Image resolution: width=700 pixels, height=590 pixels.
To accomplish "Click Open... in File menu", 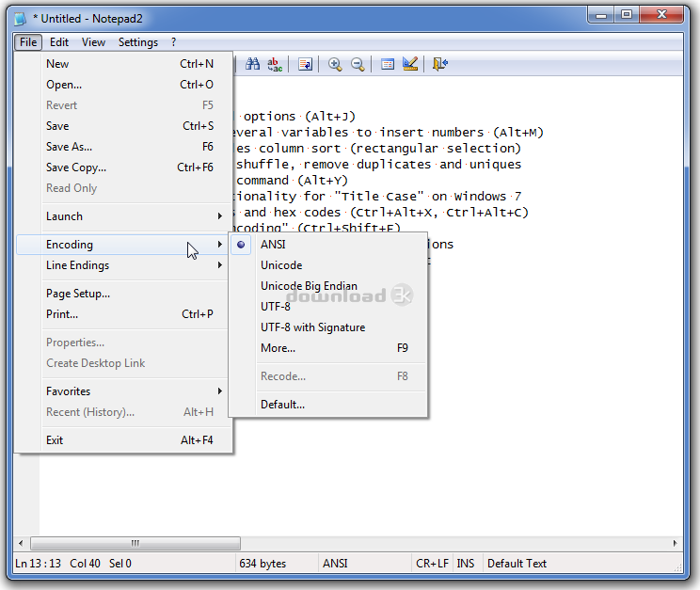I will click(123, 85).
